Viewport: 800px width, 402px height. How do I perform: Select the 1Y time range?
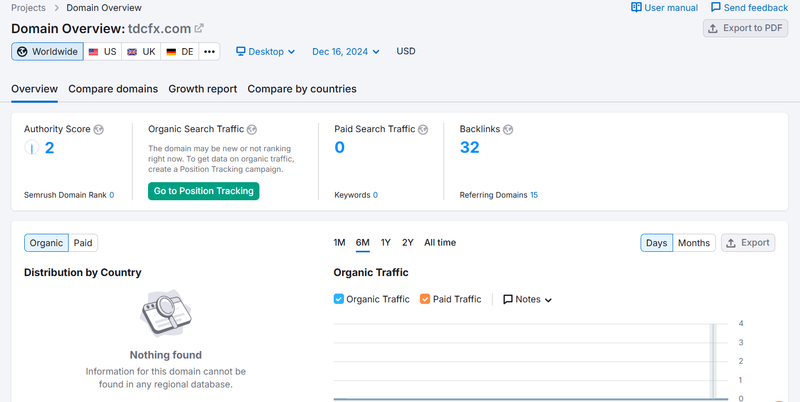click(386, 242)
